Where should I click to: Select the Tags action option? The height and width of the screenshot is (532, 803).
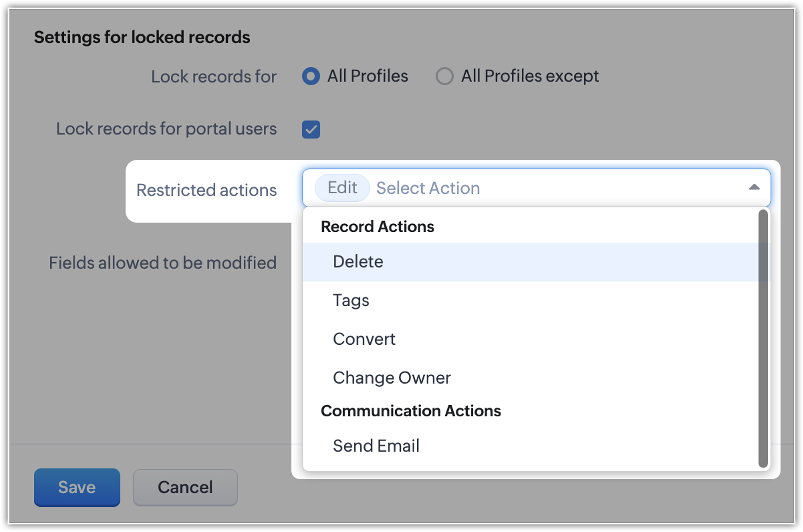click(351, 301)
